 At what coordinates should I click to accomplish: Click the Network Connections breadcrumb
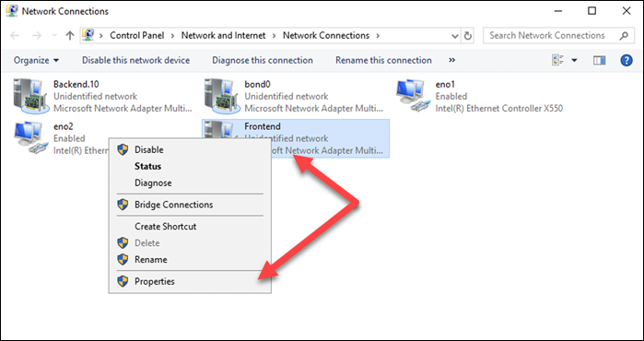[x=326, y=36]
